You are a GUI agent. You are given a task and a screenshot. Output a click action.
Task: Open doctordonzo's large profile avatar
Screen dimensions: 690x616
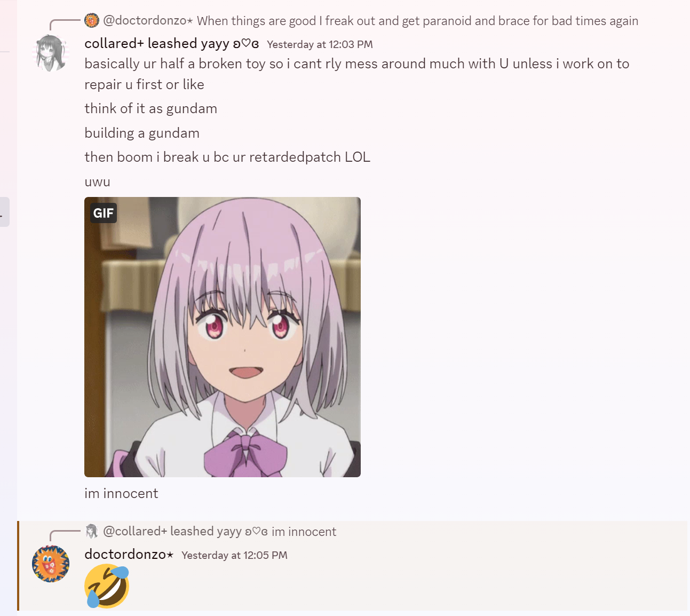[x=51, y=564]
